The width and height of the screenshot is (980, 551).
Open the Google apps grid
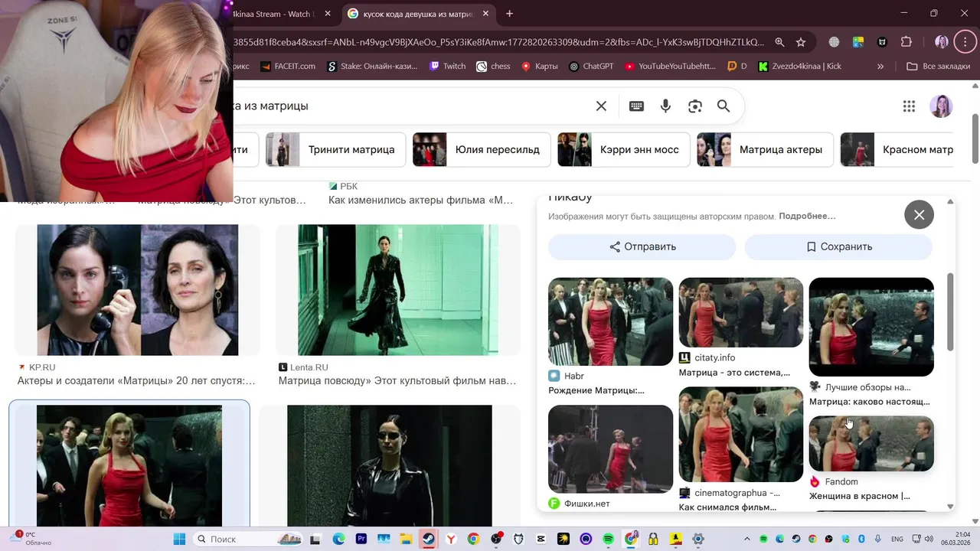tap(909, 106)
